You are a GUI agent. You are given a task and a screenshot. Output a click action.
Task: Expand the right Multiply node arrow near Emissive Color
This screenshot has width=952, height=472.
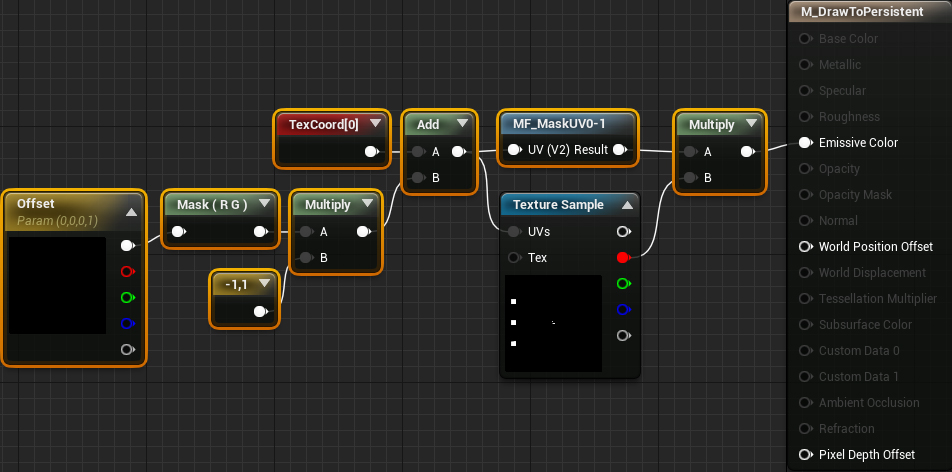pyautogui.click(x=752, y=123)
